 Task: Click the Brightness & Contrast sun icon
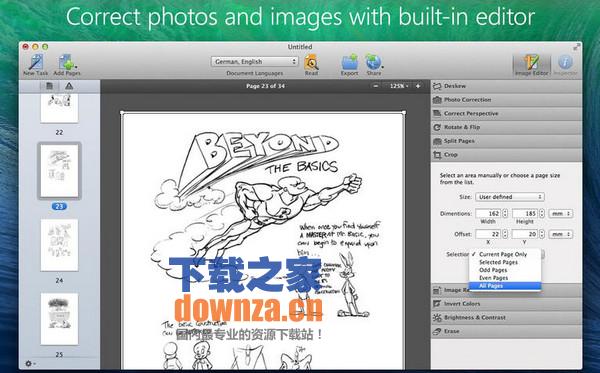coord(437,318)
